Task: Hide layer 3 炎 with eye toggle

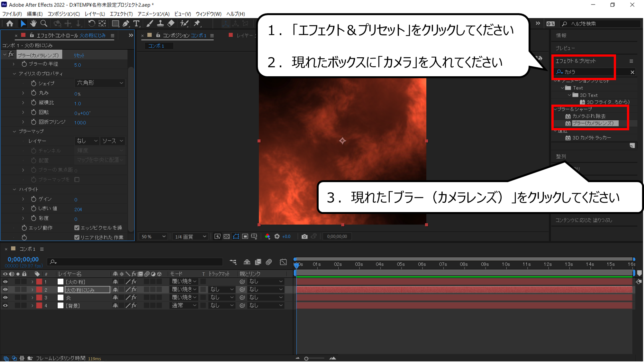Action: pyautogui.click(x=5, y=298)
